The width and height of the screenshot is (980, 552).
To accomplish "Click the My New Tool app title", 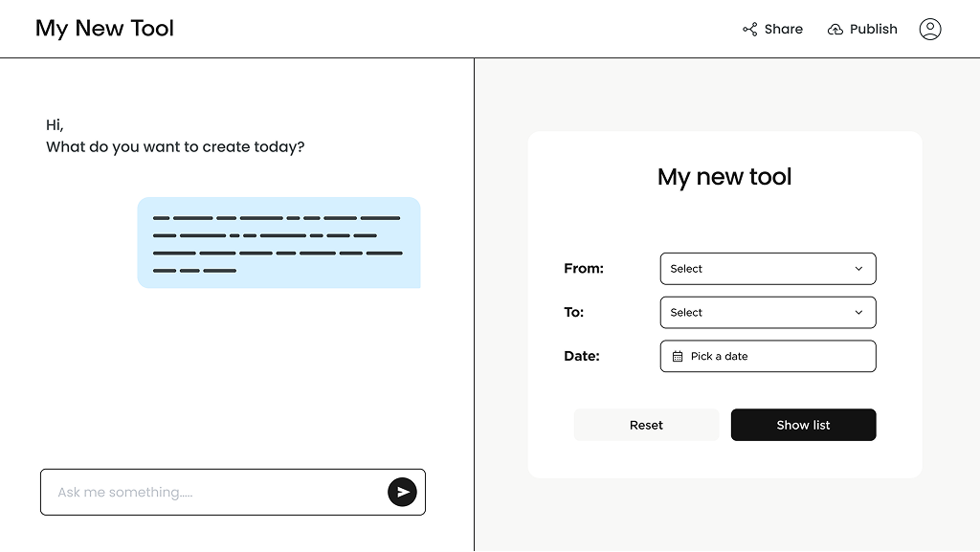I will pos(104,28).
